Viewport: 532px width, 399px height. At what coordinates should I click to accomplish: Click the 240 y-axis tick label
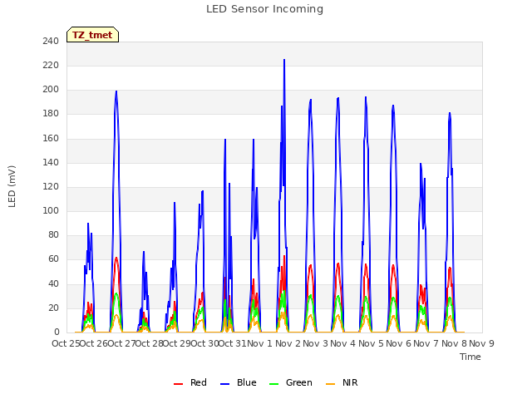[51, 41]
